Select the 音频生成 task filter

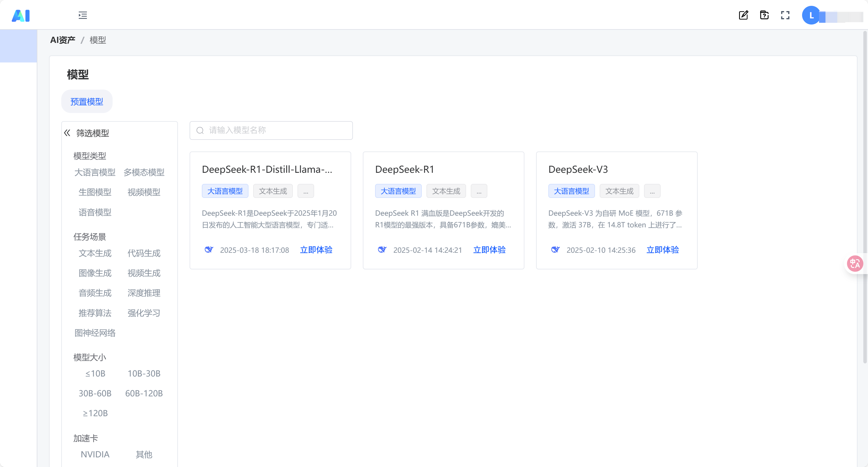pyautogui.click(x=95, y=293)
